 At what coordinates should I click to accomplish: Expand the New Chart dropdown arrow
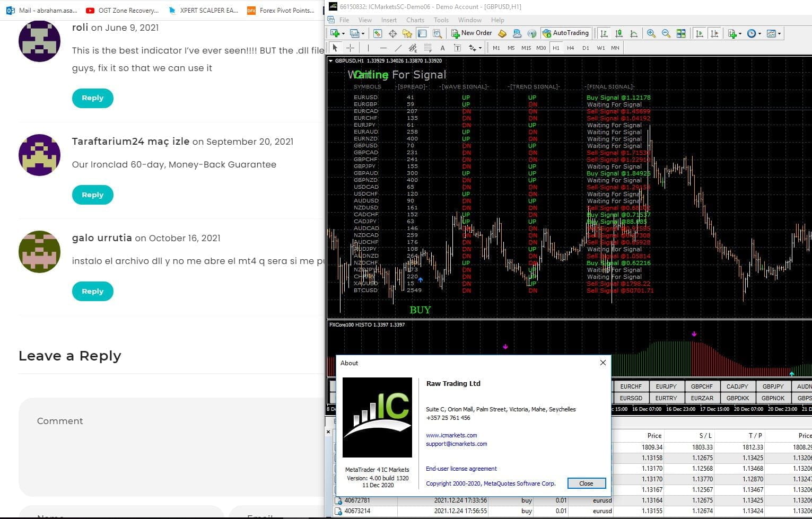point(343,33)
